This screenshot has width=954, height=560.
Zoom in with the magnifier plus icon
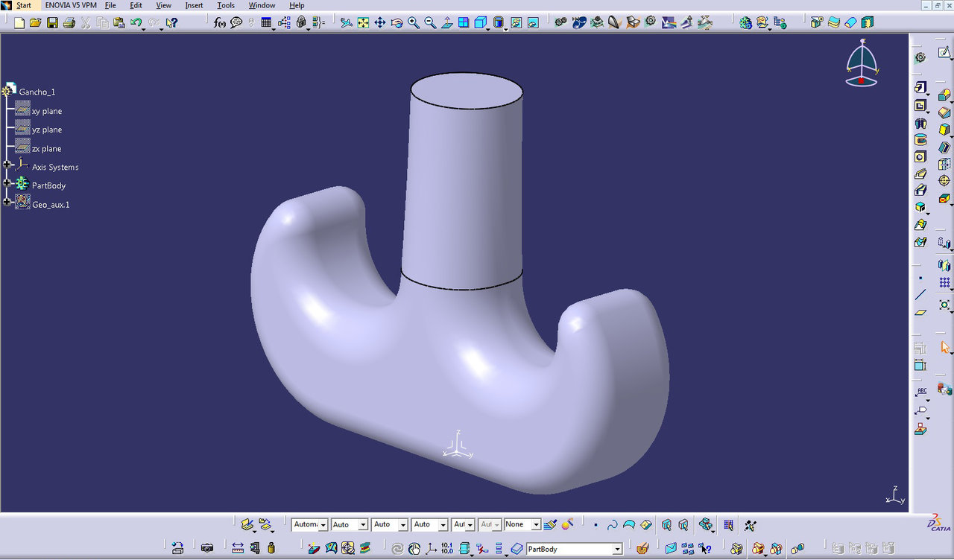click(414, 23)
